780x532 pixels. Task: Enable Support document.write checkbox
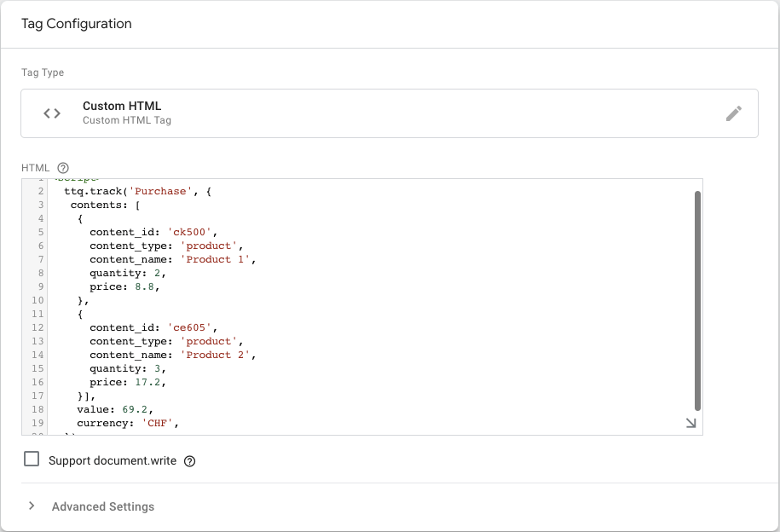(32, 459)
